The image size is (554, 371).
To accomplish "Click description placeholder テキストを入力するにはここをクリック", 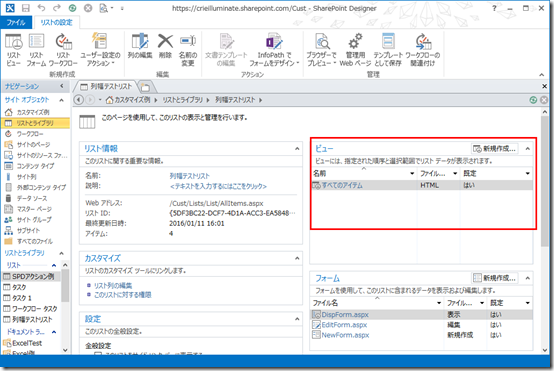I will coord(218,186).
